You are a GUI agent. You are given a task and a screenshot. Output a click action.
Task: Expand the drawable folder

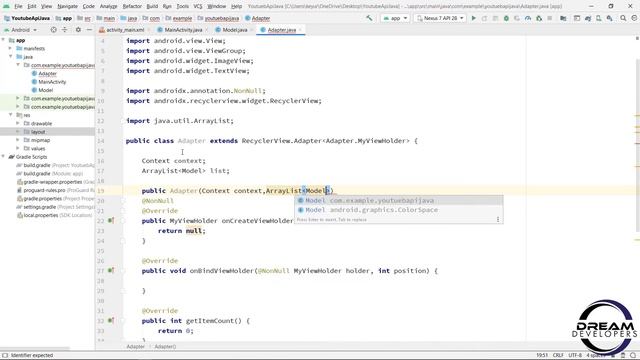click(18, 123)
